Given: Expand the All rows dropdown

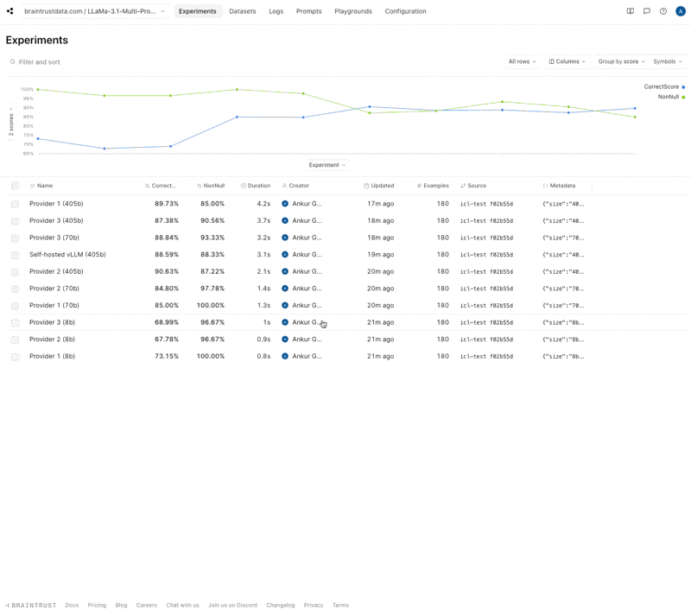Looking at the screenshot, I should 522,62.
